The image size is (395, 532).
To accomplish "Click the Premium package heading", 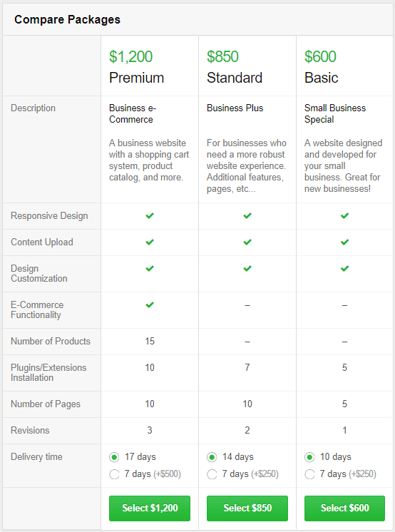I will [x=136, y=78].
